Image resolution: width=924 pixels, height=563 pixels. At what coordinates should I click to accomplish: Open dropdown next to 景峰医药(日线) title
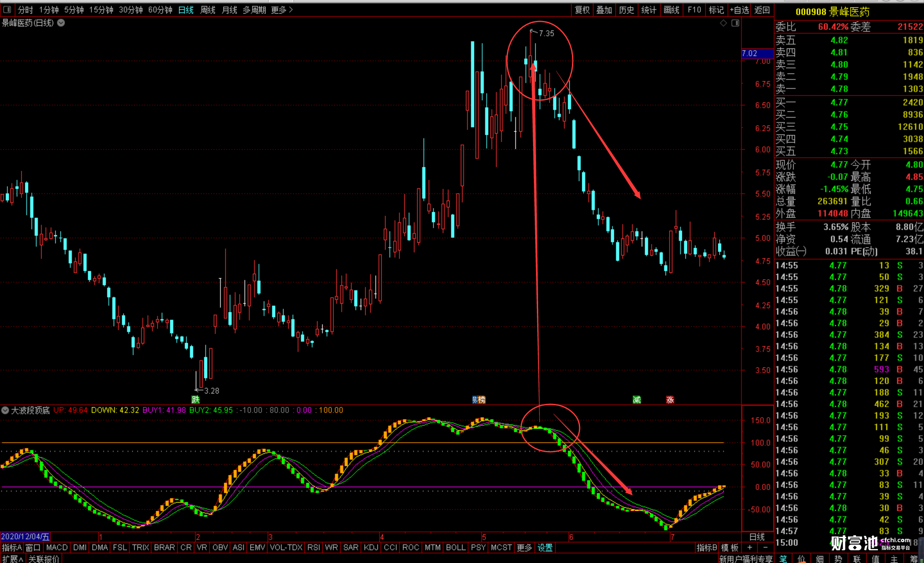click(61, 23)
